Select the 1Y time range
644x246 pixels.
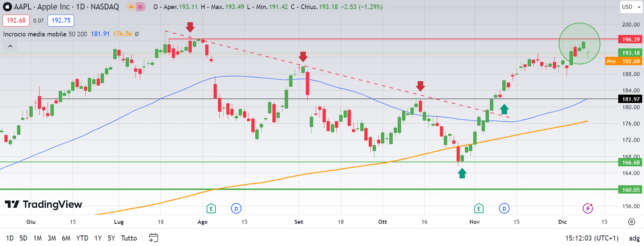(x=98, y=238)
